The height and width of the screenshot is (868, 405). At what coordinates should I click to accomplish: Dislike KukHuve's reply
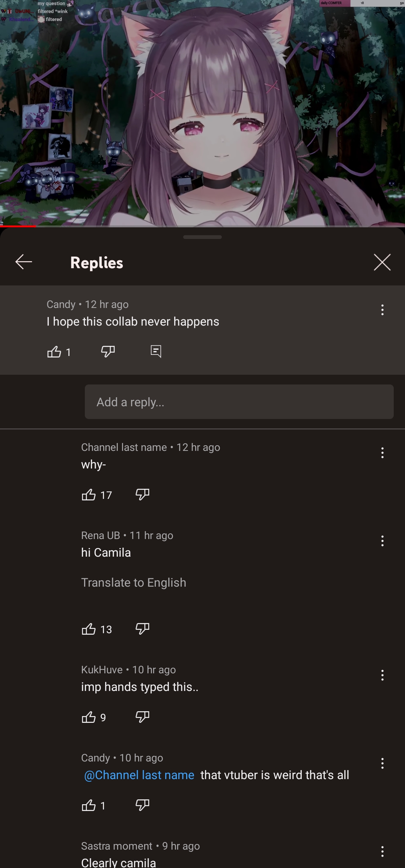[142, 717]
